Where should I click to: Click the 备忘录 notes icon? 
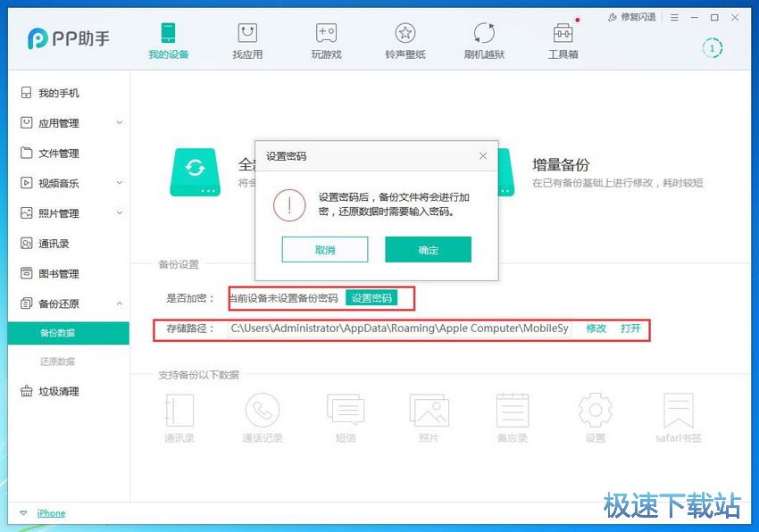(513, 411)
